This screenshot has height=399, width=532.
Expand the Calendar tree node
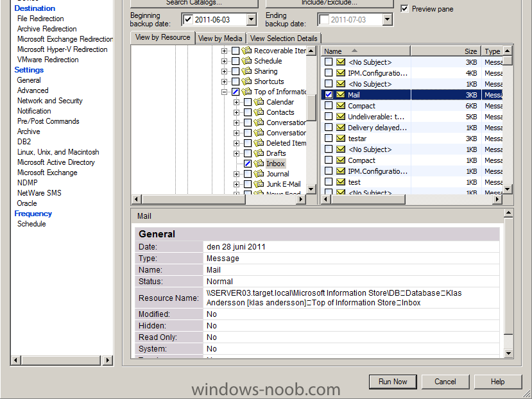pyautogui.click(x=237, y=102)
